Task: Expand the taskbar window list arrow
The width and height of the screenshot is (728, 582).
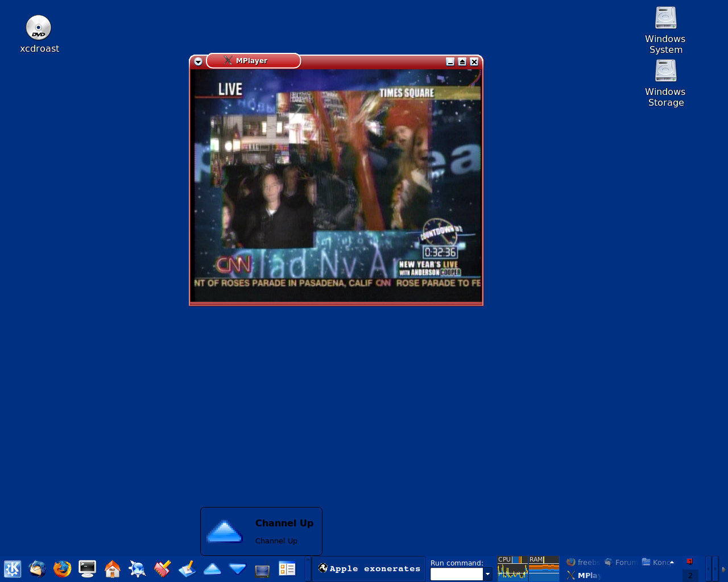Action: (x=672, y=563)
